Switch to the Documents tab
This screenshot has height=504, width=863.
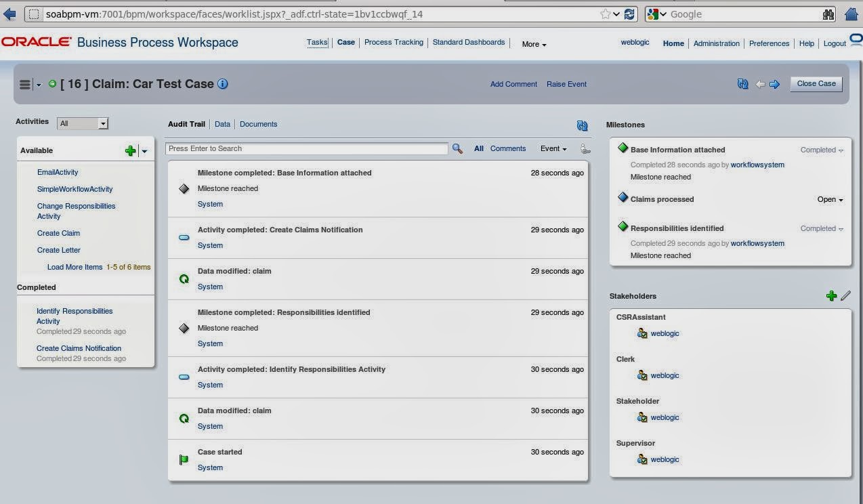(258, 124)
